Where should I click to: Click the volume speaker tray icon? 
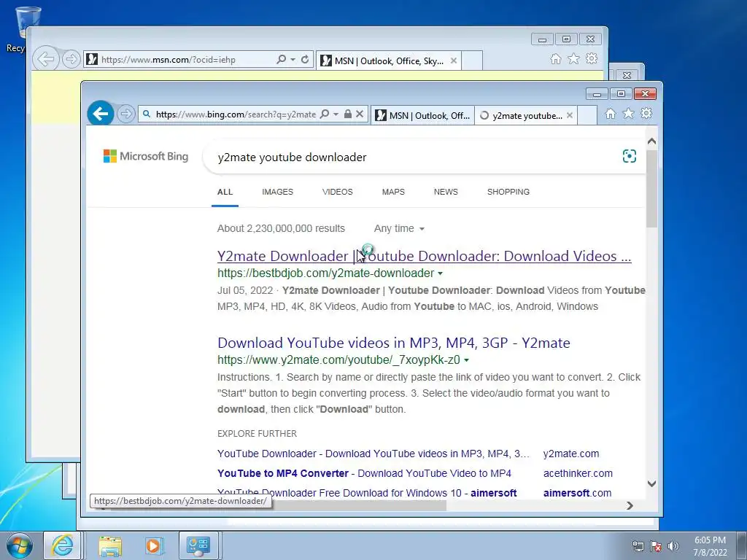point(673,546)
